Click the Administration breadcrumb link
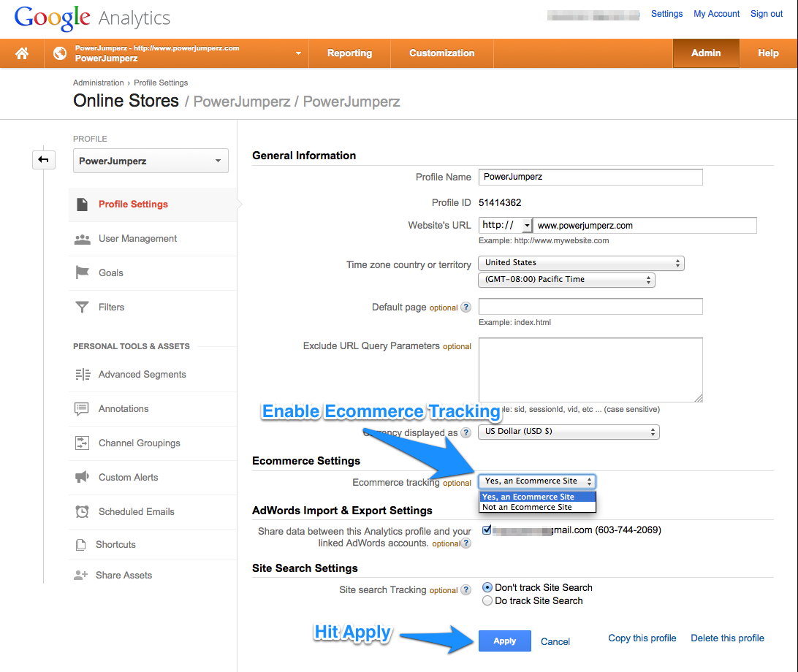This screenshot has width=798, height=672. (x=98, y=83)
